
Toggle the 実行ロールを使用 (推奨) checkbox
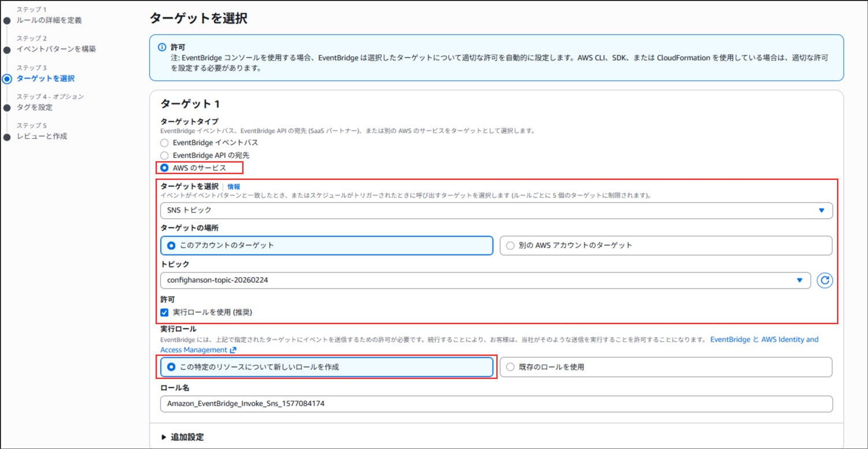[x=165, y=312]
